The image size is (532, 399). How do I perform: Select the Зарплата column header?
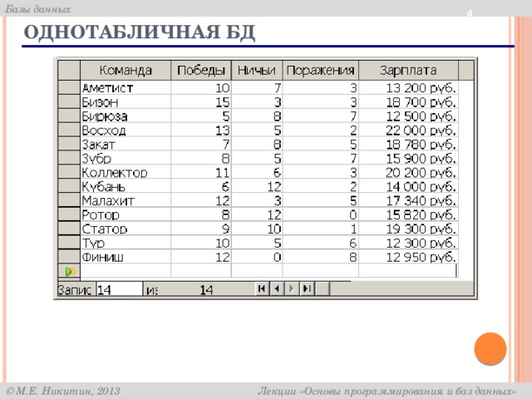pyautogui.click(x=408, y=70)
